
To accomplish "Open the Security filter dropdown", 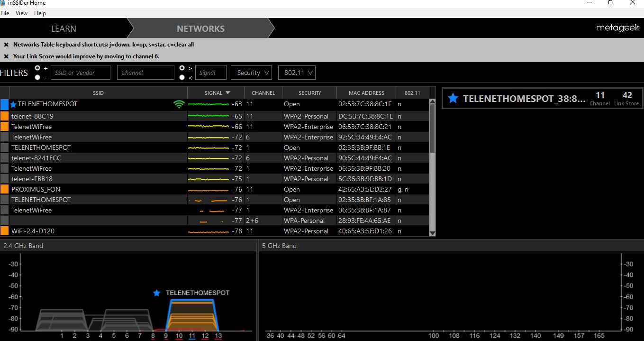I will point(251,73).
